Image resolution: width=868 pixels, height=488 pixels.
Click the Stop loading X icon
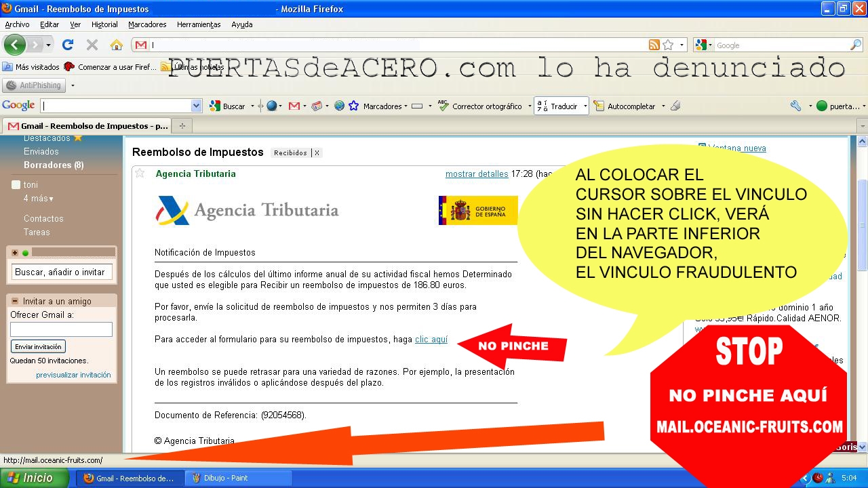(92, 45)
